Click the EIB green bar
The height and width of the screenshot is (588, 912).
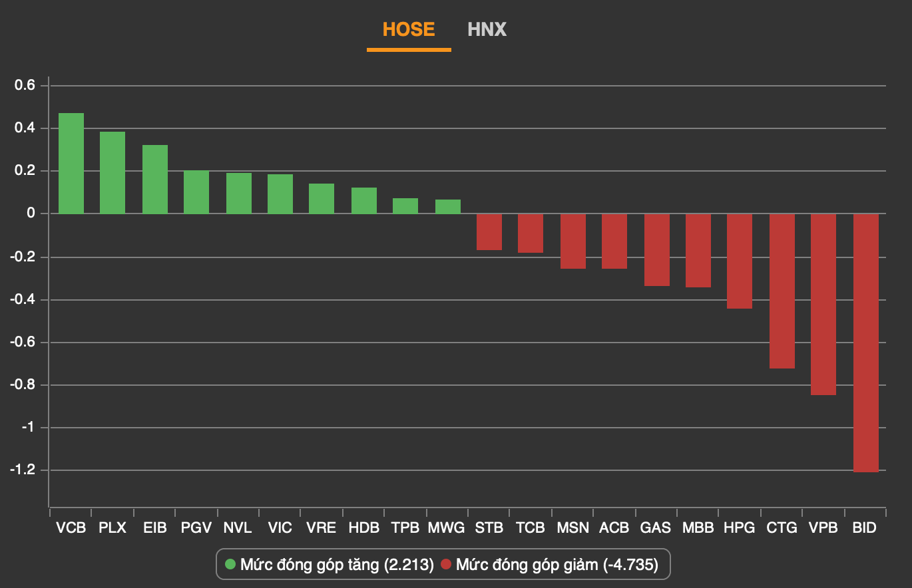(x=155, y=180)
